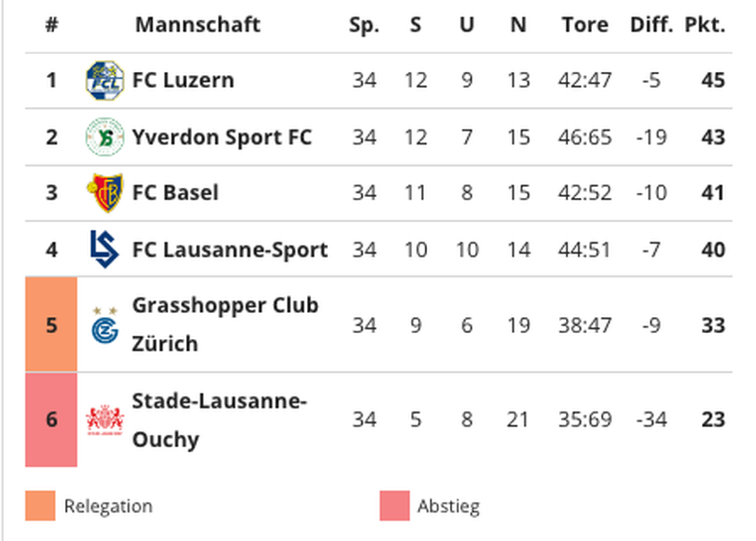Click the Yverdon Sport FC crest

[x=105, y=137]
